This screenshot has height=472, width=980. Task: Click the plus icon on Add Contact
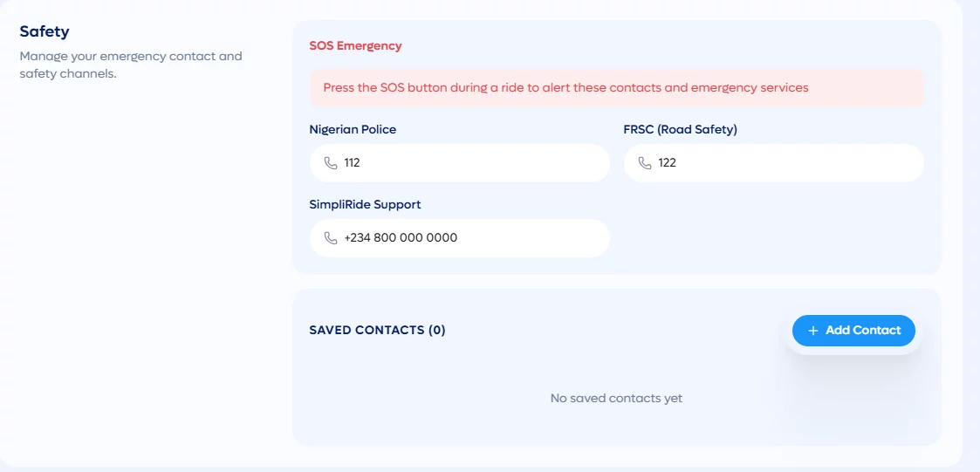tap(813, 331)
